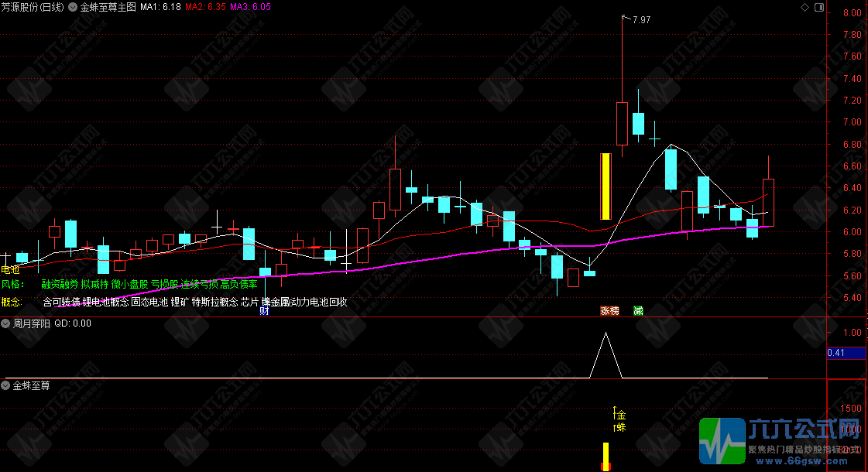
Task: Click the magenta MA3: 6.05 value
Action: point(251,7)
